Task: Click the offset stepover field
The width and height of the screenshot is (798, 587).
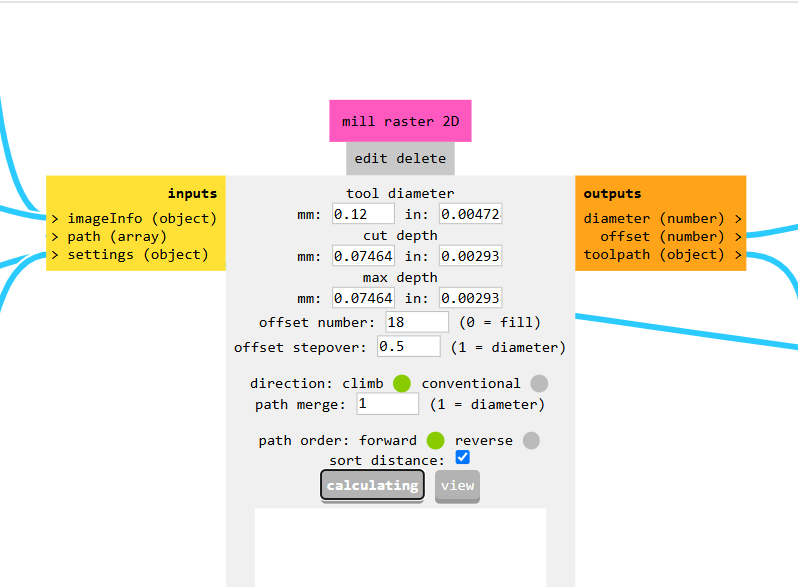Action: click(409, 347)
